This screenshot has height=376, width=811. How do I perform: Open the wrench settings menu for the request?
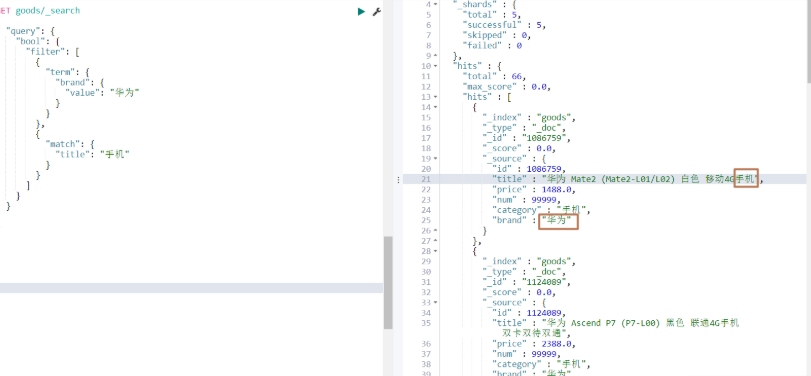click(x=377, y=11)
